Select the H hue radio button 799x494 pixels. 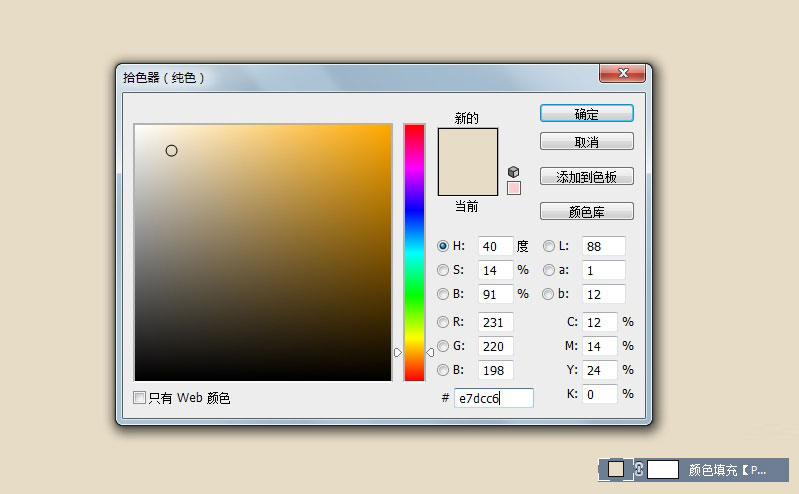[443, 246]
